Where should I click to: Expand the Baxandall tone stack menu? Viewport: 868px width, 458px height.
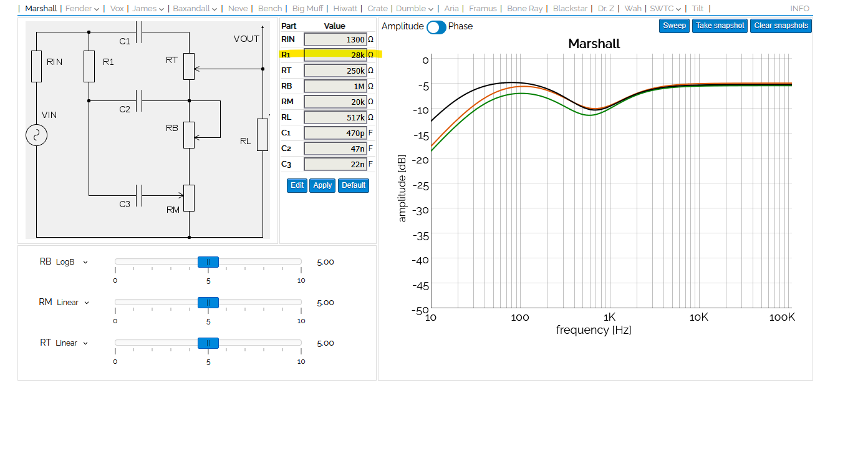pyautogui.click(x=195, y=9)
